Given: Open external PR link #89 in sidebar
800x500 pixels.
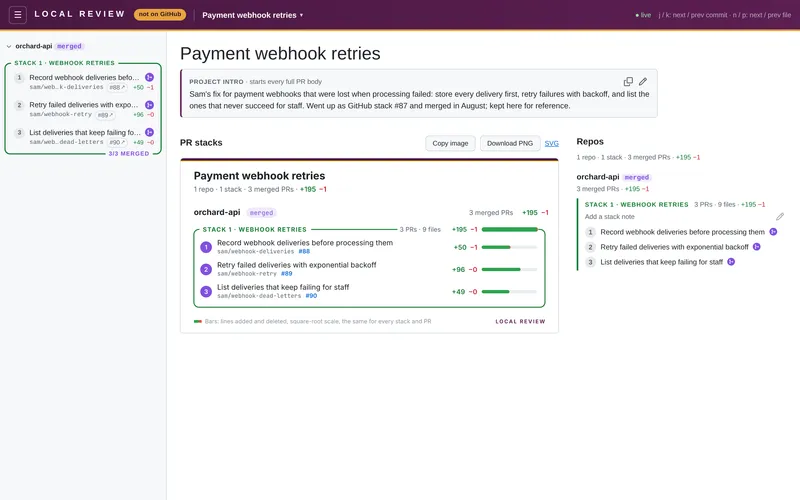Looking at the screenshot, I should click(x=106, y=115).
